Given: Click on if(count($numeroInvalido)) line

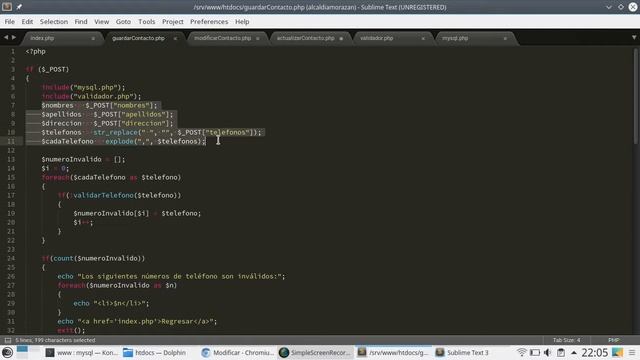Looking at the screenshot, I should 93,258.
